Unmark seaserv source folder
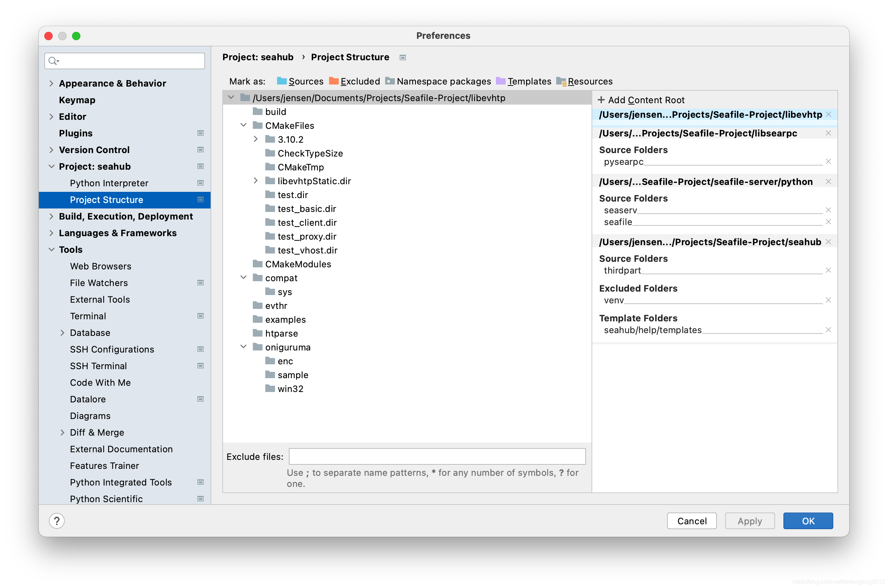This screenshot has height=588, width=888. click(x=828, y=210)
